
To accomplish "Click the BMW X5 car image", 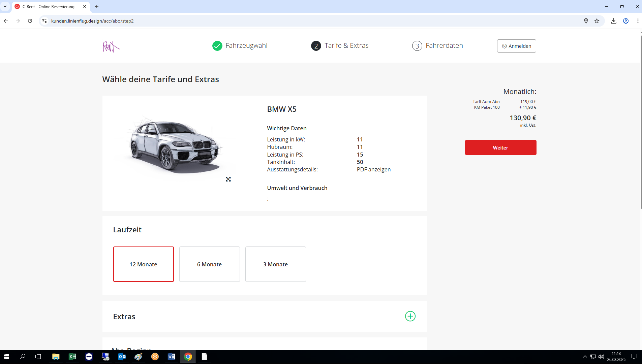I will tap(174, 145).
